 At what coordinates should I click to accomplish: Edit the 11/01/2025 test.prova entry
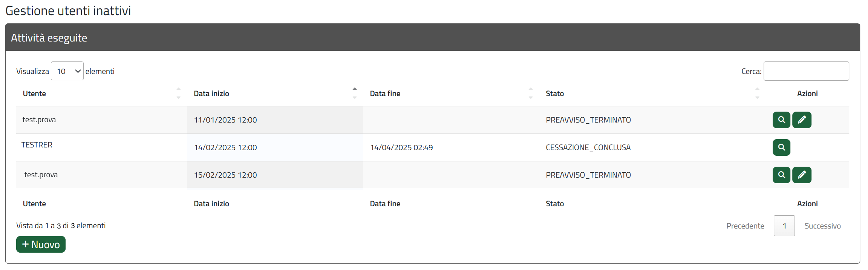[802, 120]
